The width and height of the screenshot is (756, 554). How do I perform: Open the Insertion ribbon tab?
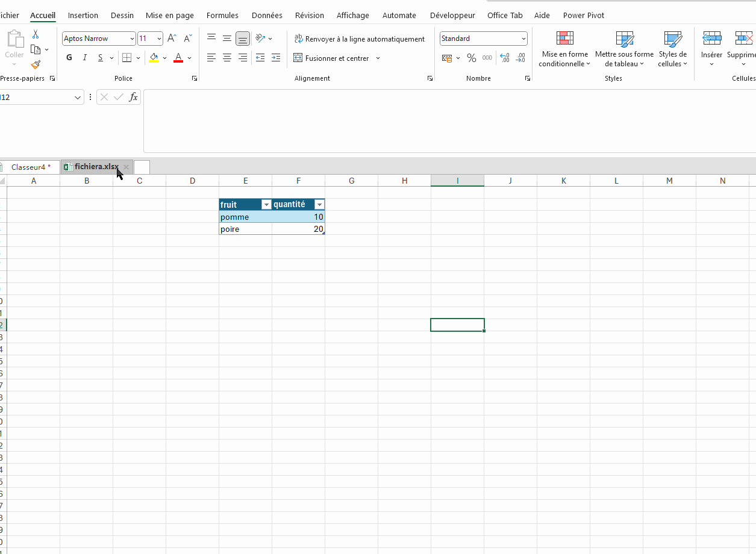pos(83,15)
